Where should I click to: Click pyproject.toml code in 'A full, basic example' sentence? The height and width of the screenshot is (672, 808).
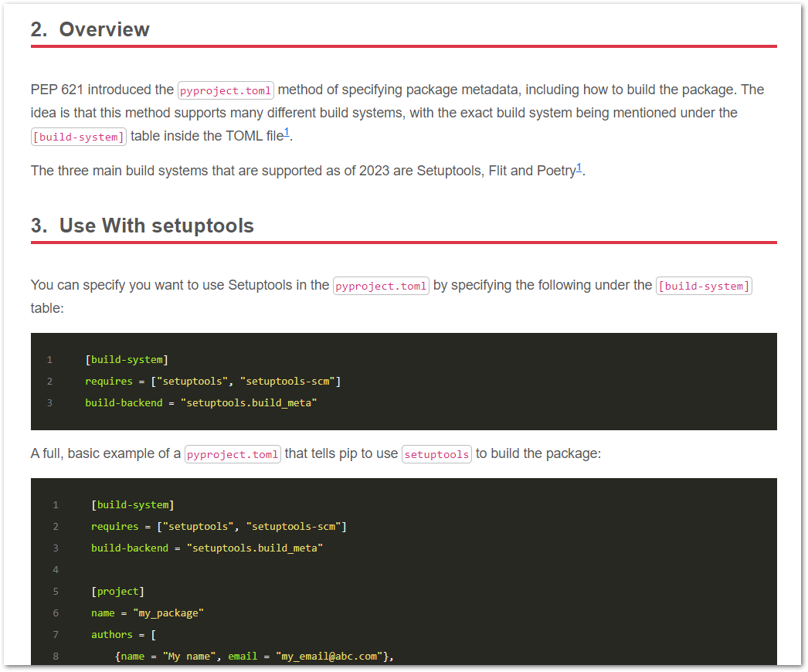233,454
